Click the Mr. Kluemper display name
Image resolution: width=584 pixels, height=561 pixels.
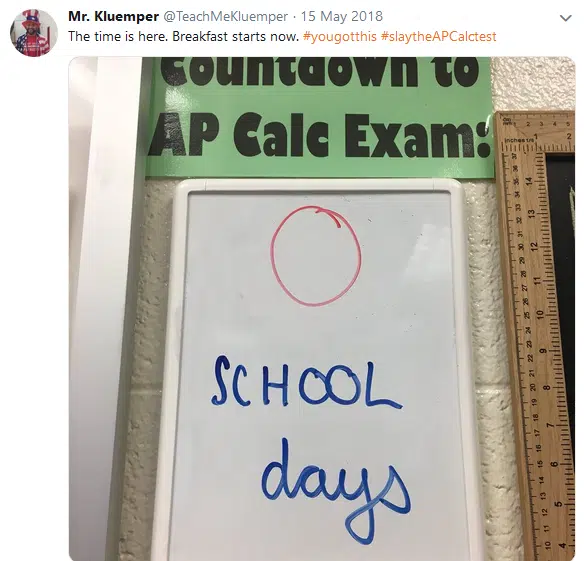point(114,16)
